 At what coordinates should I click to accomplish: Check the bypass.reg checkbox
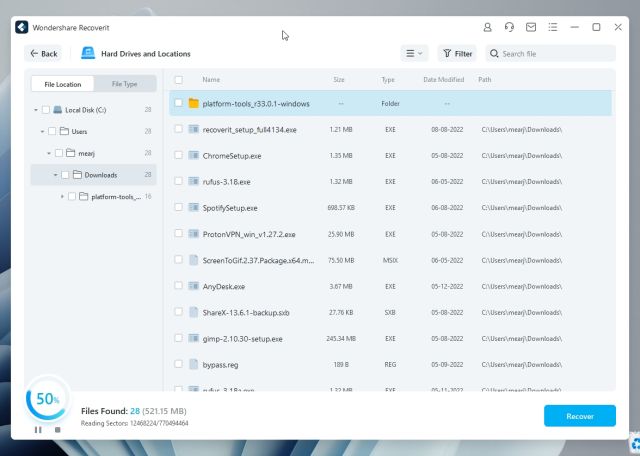tap(178, 364)
